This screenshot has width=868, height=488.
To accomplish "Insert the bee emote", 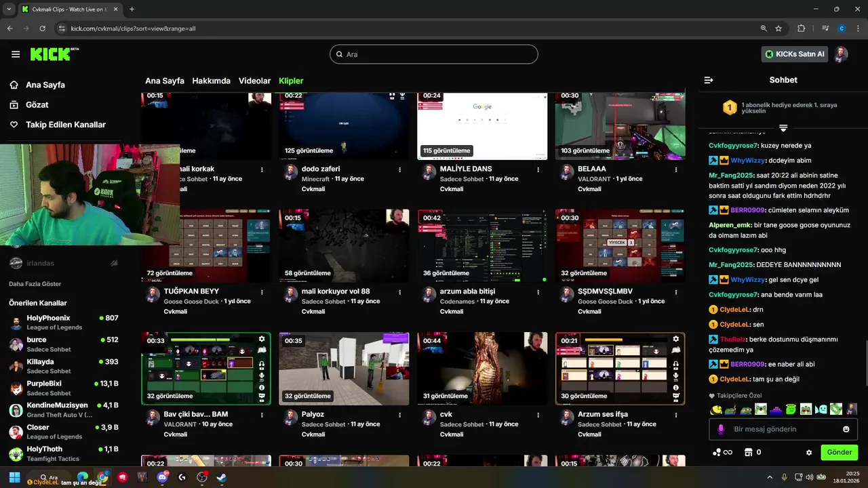I will click(x=715, y=409).
